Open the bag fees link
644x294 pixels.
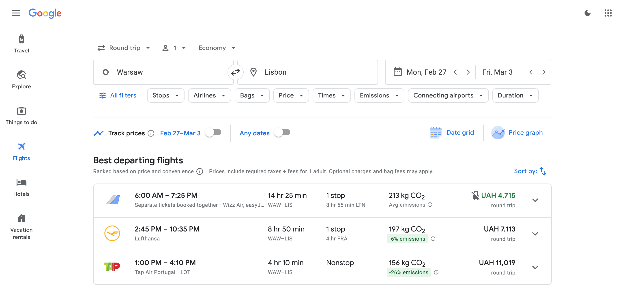point(394,171)
